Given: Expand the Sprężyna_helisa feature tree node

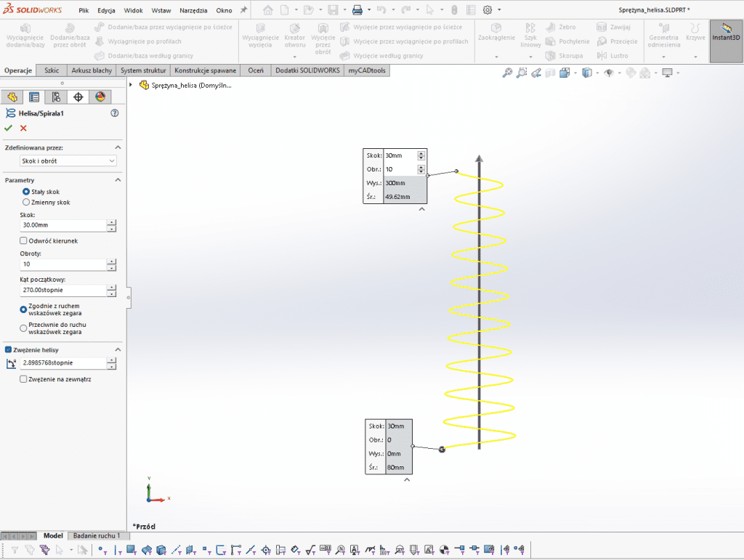Looking at the screenshot, I should 131,85.
